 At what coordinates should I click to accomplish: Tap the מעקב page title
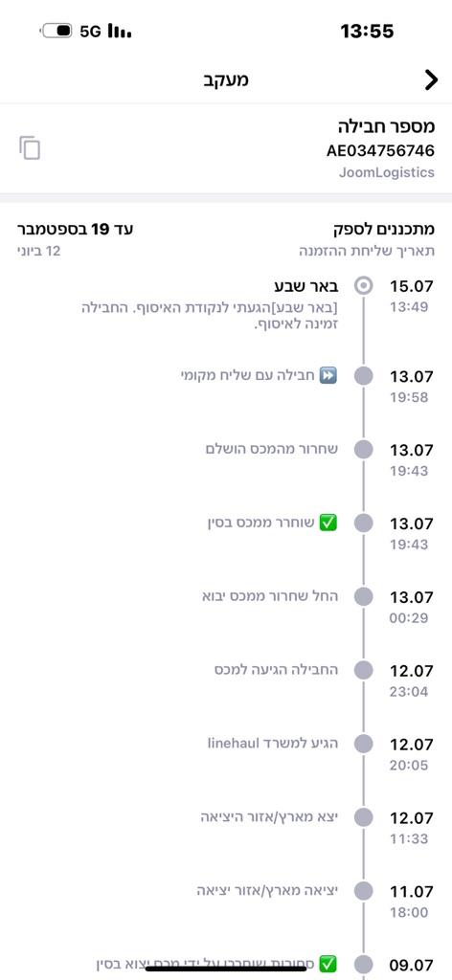(x=226, y=79)
